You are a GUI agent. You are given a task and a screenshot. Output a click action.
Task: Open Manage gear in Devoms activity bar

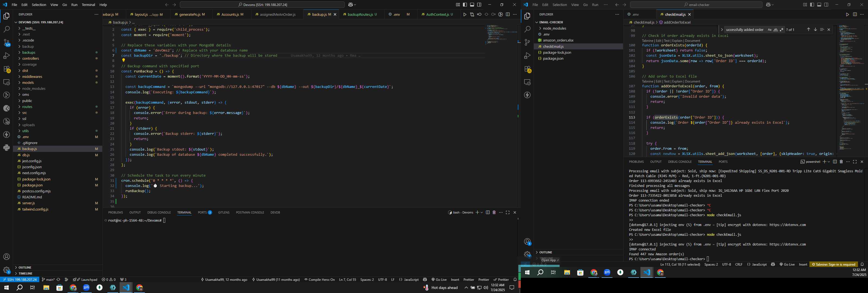tap(7, 270)
